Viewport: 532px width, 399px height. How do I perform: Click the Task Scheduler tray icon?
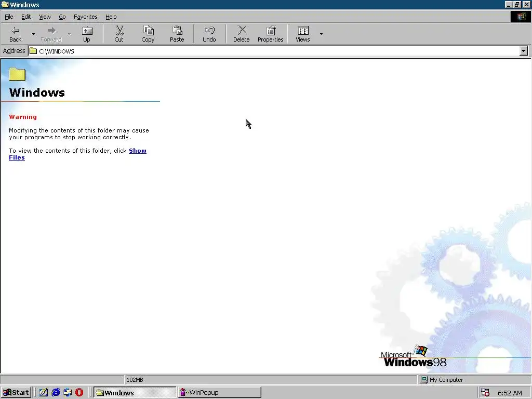click(486, 393)
